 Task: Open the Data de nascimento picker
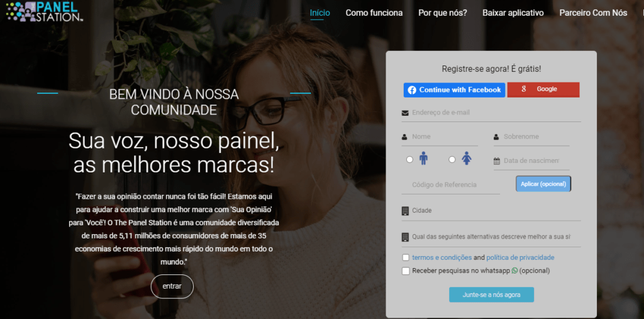[x=531, y=161]
